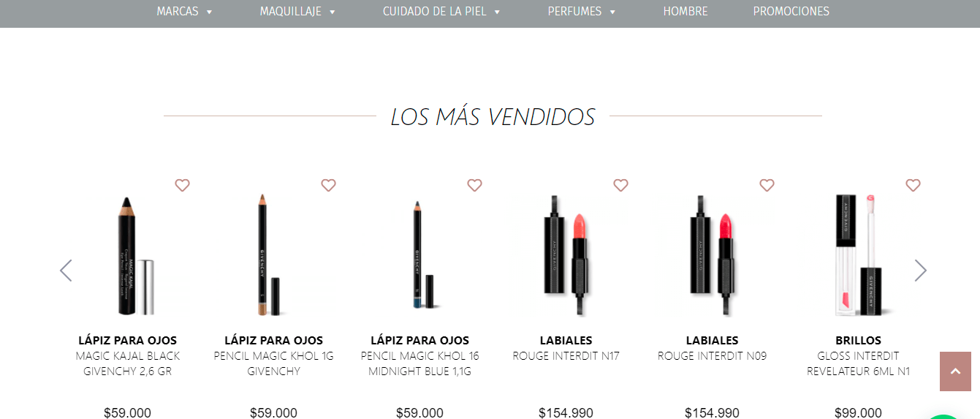Open the green chat bubble icon

click(950, 416)
